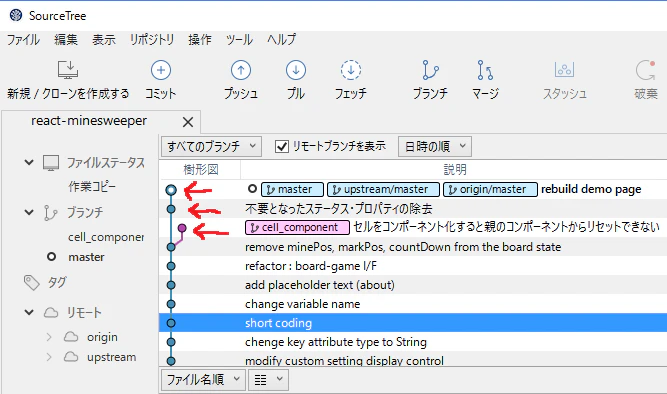This screenshot has height=394, width=667.
Task: Collapse the ファイルステータス section
Action: coord(29,162)
